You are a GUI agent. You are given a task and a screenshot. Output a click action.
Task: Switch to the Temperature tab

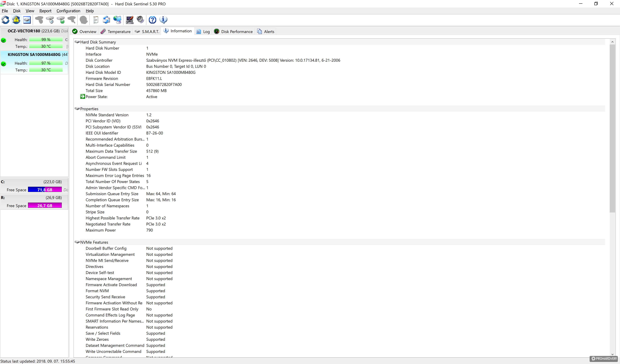(116, 32)
